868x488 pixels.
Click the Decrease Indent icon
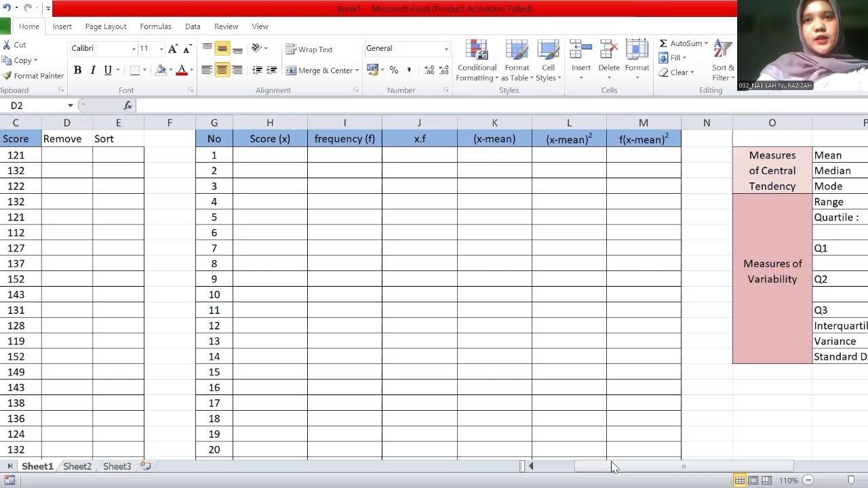(257, 70)
